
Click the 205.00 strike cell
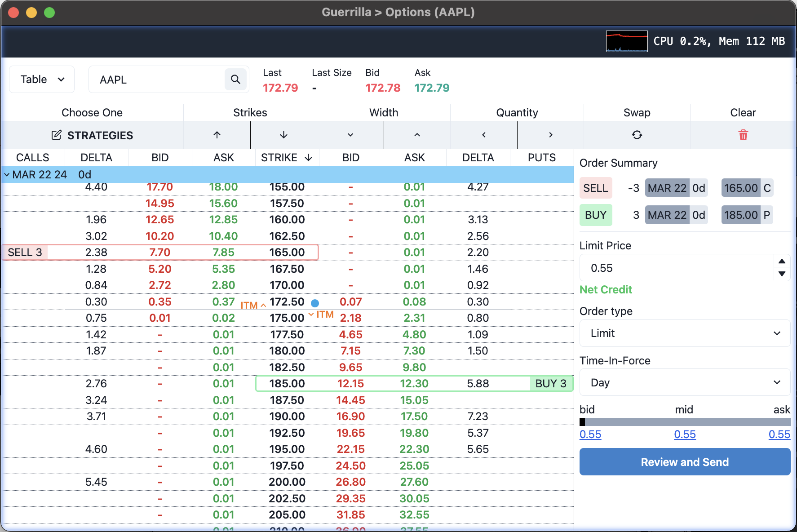tap(287, 515)
